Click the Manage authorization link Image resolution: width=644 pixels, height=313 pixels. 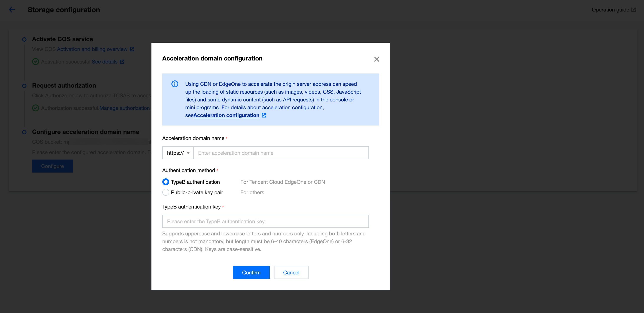(x=125, y=108)
